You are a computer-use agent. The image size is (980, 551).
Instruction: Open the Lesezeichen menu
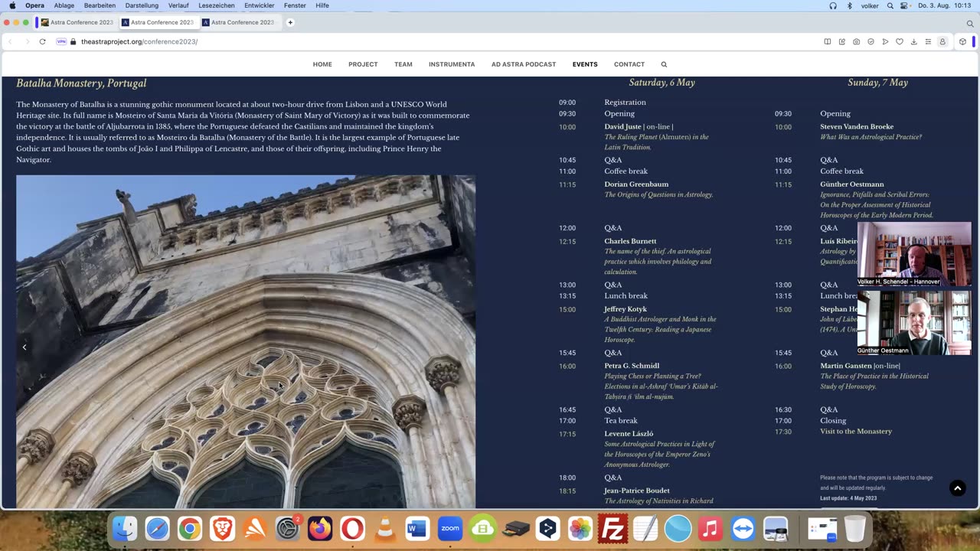click(217, 5)
